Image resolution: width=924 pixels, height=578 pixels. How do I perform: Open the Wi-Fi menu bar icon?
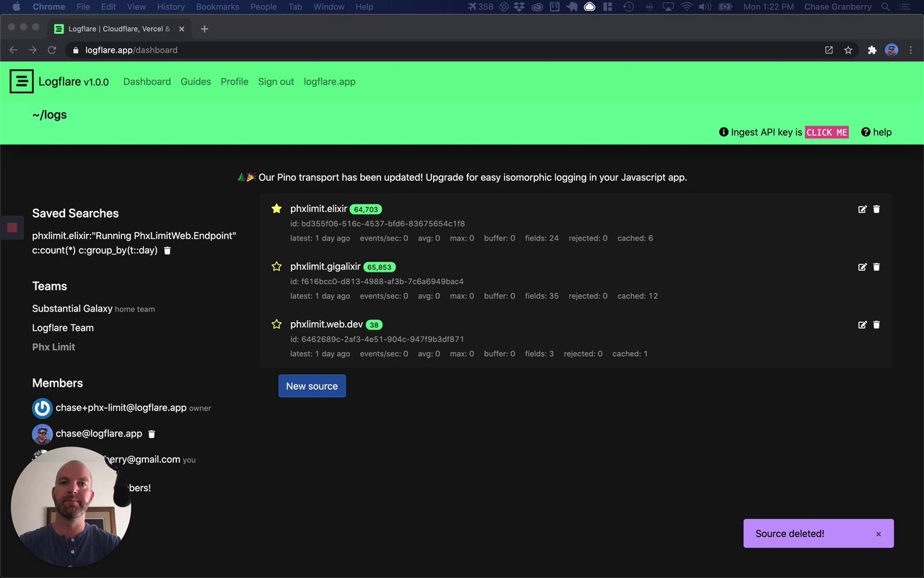tap(686, 7)
